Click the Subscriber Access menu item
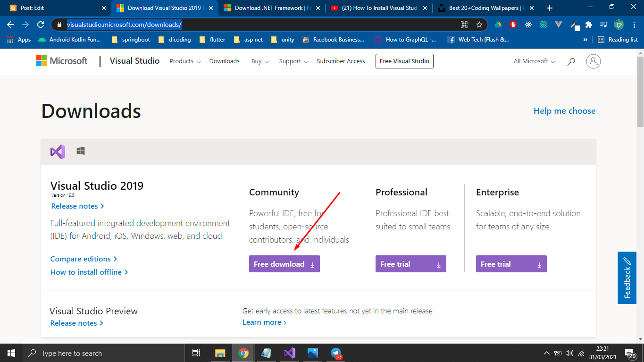 coord(341,61)
